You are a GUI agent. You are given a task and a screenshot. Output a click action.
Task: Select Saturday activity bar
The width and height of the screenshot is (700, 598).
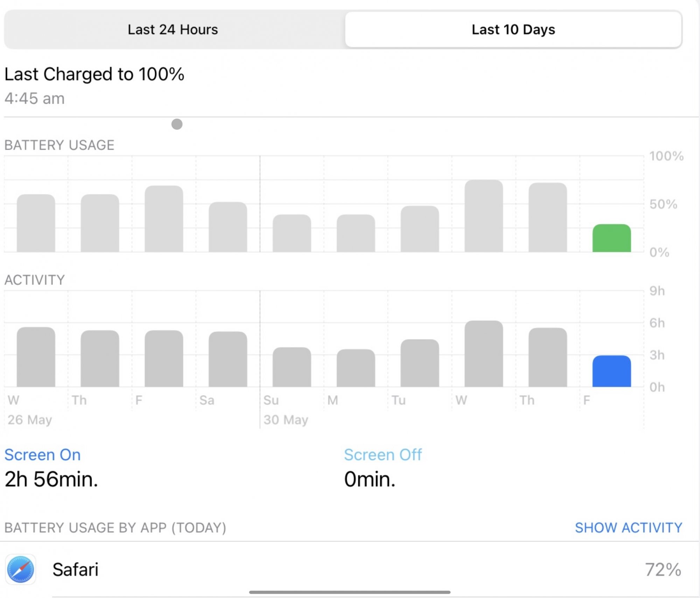[228, 359]
